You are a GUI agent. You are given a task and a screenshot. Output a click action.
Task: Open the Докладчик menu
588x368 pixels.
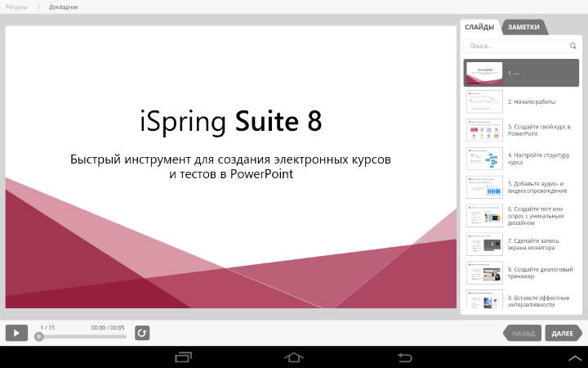point(64,7)
